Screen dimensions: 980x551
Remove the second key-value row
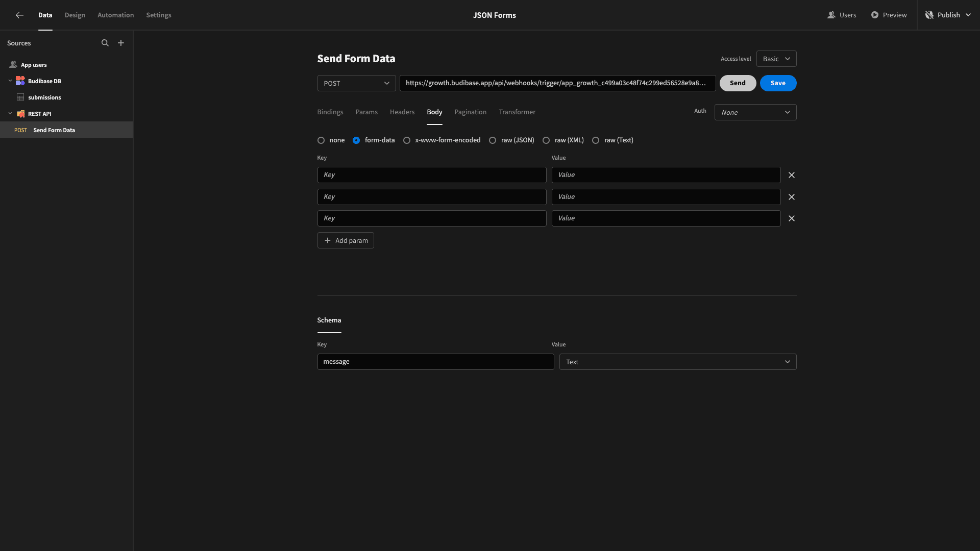coord(792,197)
